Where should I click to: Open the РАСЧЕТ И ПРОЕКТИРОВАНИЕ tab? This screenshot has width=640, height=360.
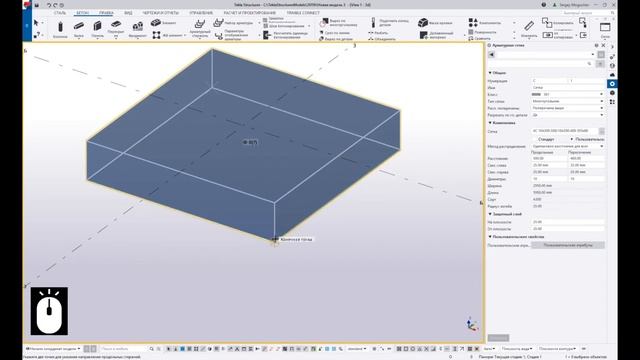[x=249, y=13]
